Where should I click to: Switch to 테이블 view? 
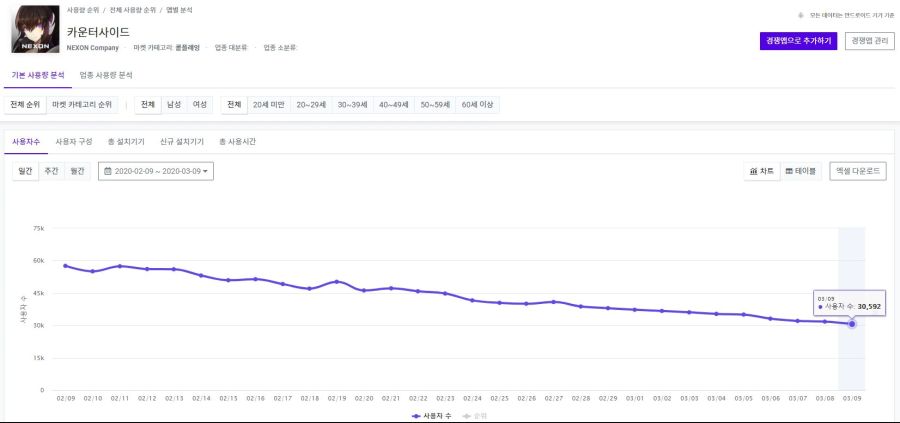click(x=801, y=171)
